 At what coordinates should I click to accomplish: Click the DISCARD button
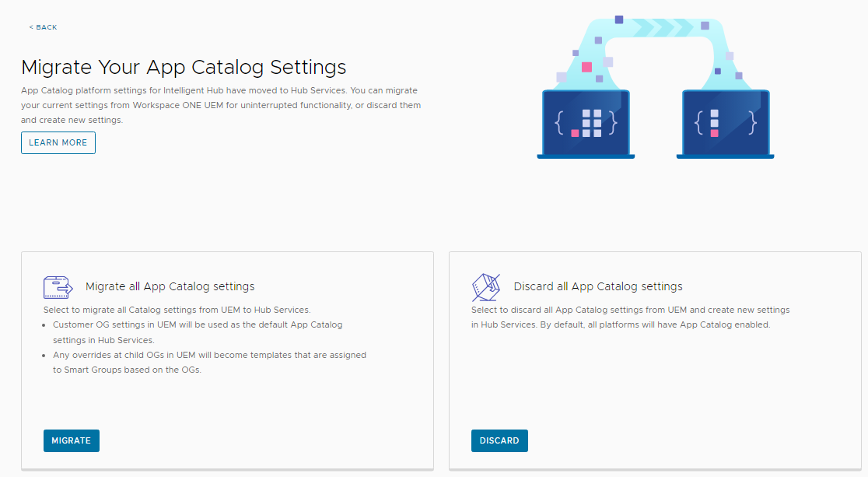pos(499,440)
